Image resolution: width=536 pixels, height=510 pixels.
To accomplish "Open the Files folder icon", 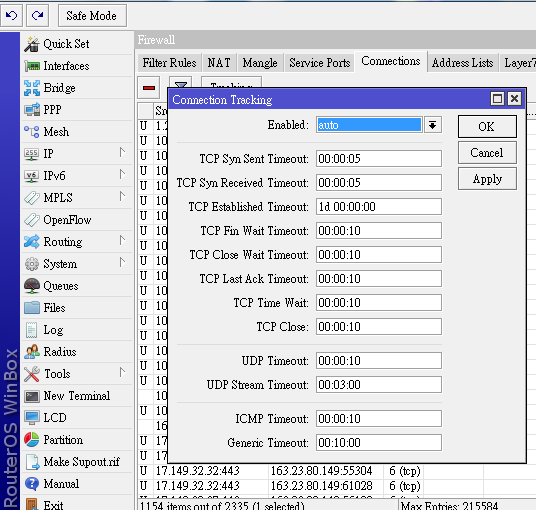I will [x=32, y=308].
